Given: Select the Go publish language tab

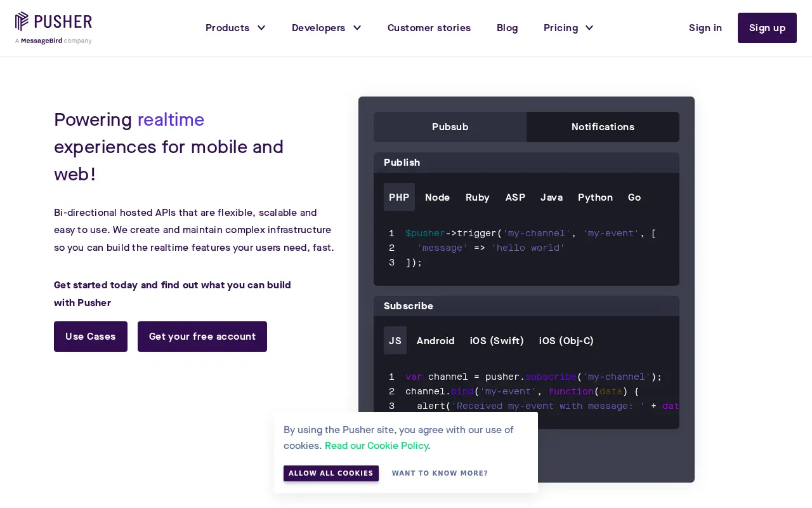Looking at the screenshot, I should pos(634,197).
